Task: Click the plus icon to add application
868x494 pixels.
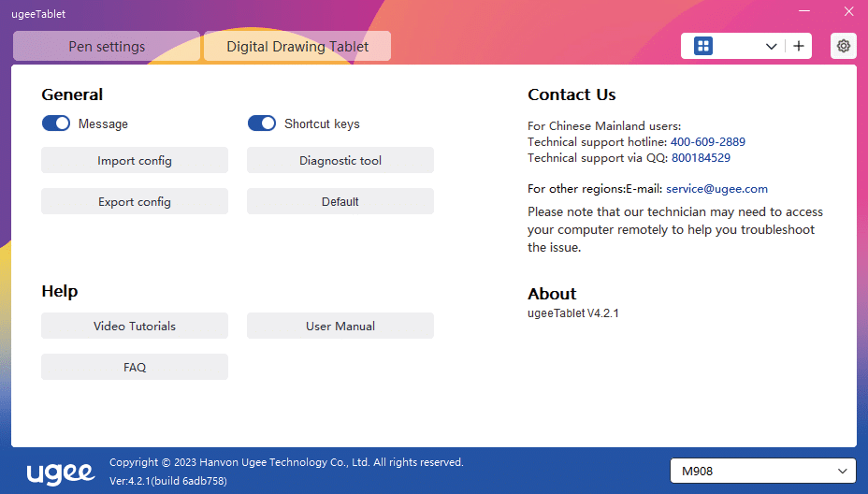Action: pos(798,46)
